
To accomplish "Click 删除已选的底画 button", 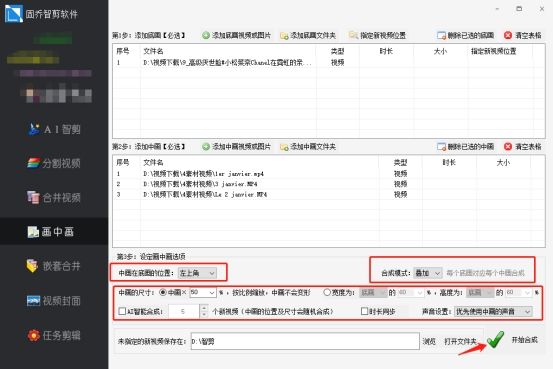I will [465, 35].
